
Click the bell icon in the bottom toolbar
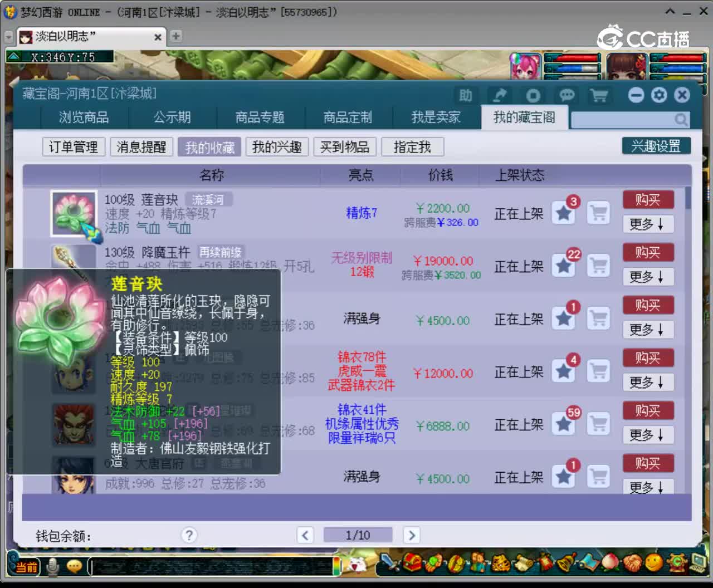[567, 562]
